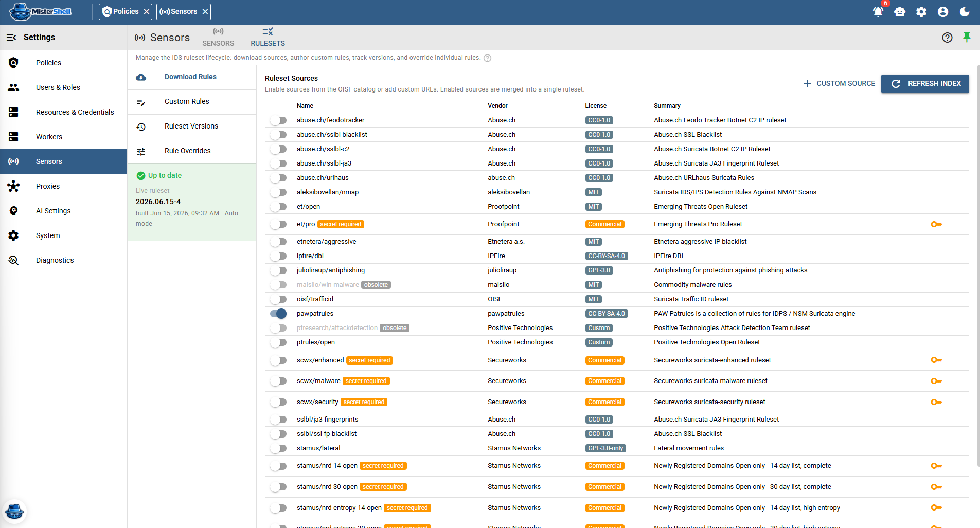The width and height of the screenshot is (980, 528).
Task: Click the key icon for et/pro
Action: click(x=936, y=224)
